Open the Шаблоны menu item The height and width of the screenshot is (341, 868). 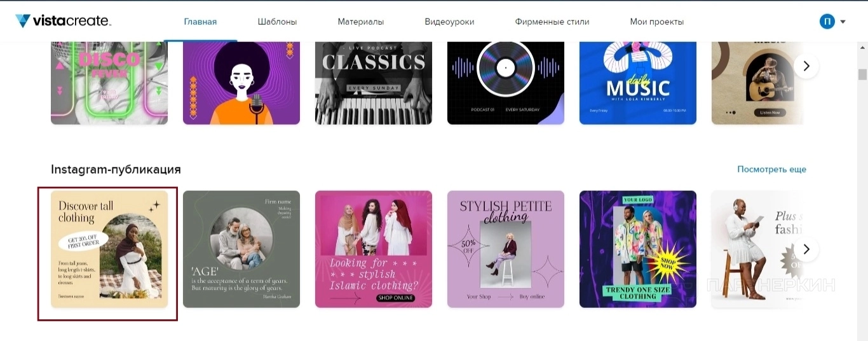(277, 22)
